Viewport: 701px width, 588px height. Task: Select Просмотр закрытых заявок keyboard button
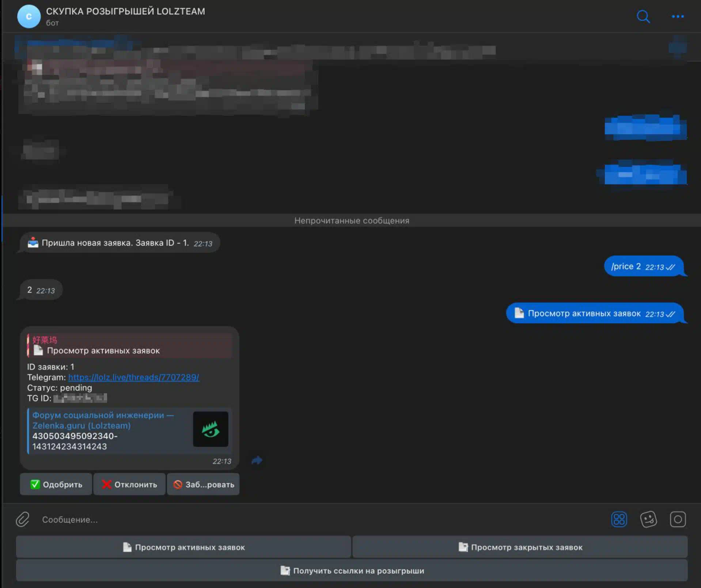(520, 547)
